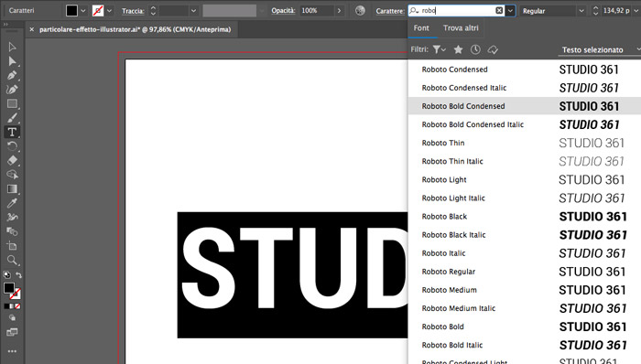Viewport: 641px width, 364px height.
Task: Click the Carattere label
Action: [x=390, y=11]
